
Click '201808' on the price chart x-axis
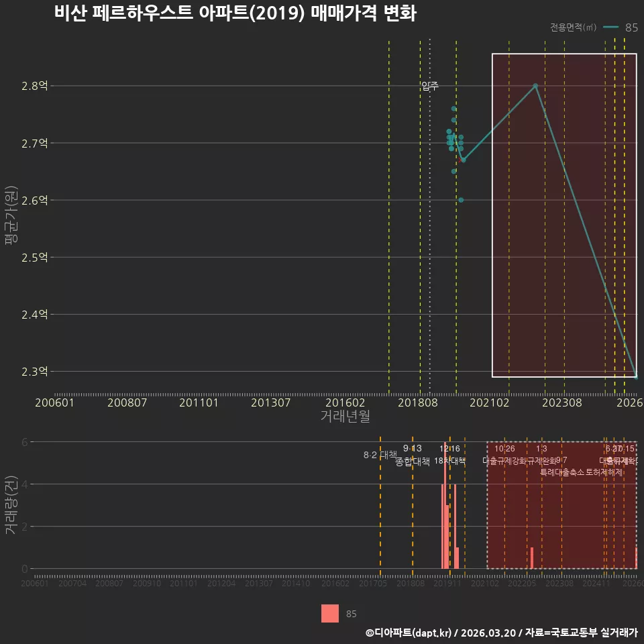click(x=418, y=402)
